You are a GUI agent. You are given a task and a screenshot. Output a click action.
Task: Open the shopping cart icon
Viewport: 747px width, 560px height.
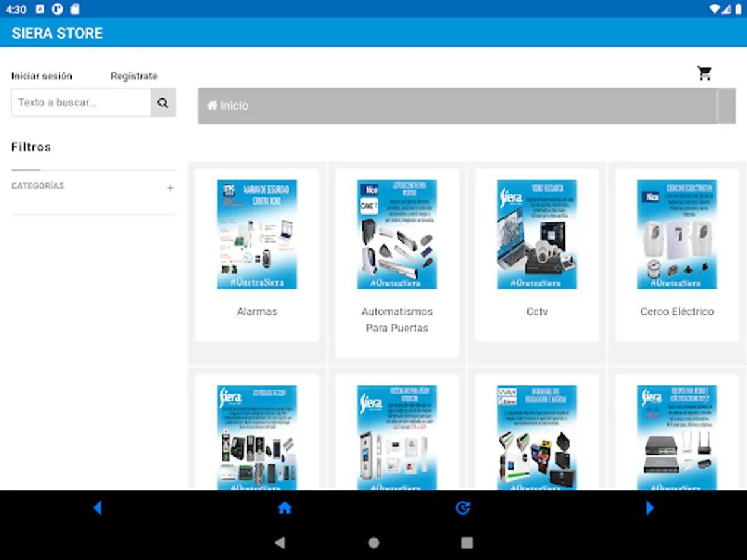pyautogui.click(x=704, y=73)
